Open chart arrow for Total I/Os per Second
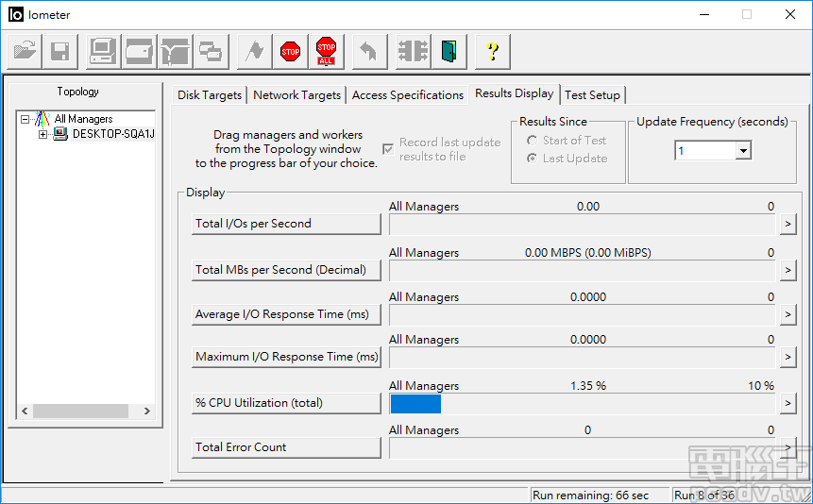 pos(788,224)
